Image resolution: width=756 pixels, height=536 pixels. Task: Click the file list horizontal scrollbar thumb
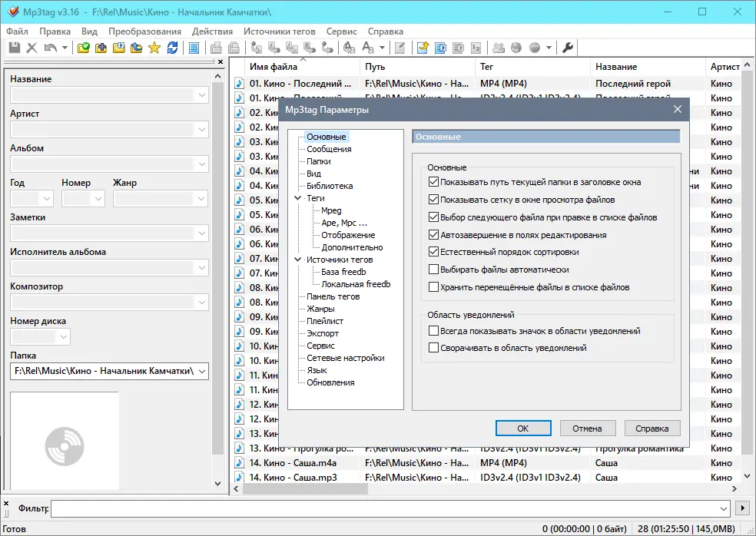click(305, 488)
